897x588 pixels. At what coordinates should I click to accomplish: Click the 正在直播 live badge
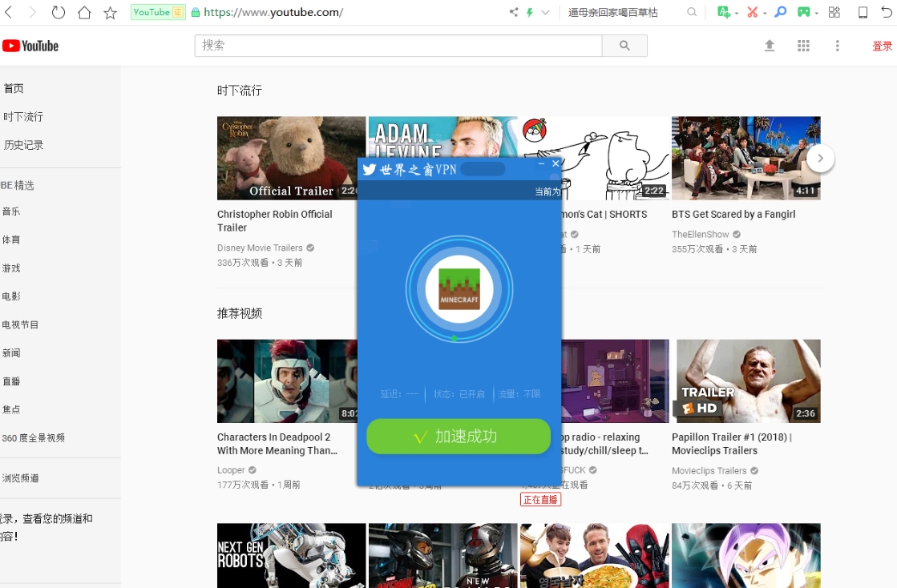(540, 499)
